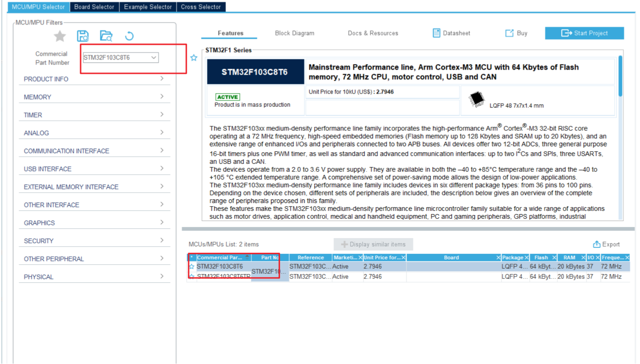Click the save filters floppy icon

(83, 36)
